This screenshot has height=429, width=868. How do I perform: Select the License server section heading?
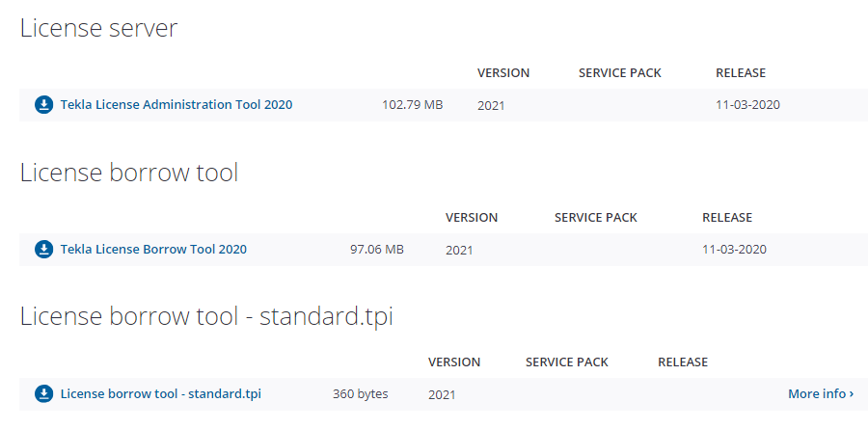click(98, 29)
